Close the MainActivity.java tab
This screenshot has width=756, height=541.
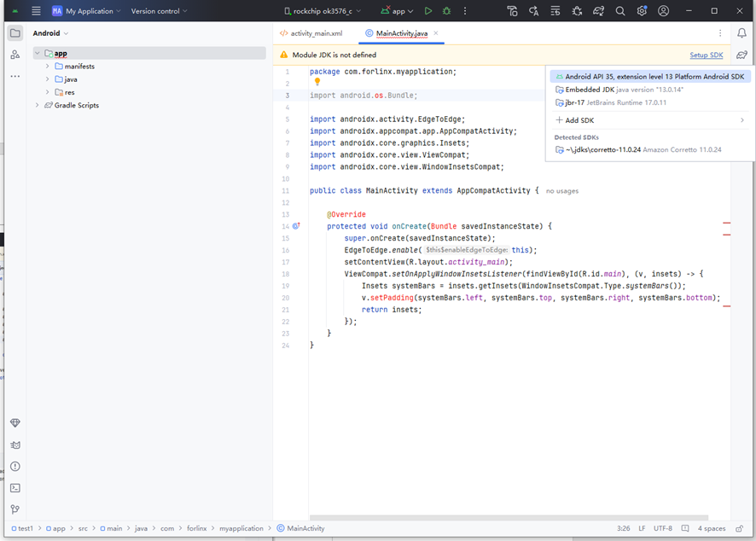tap(436, 33)
